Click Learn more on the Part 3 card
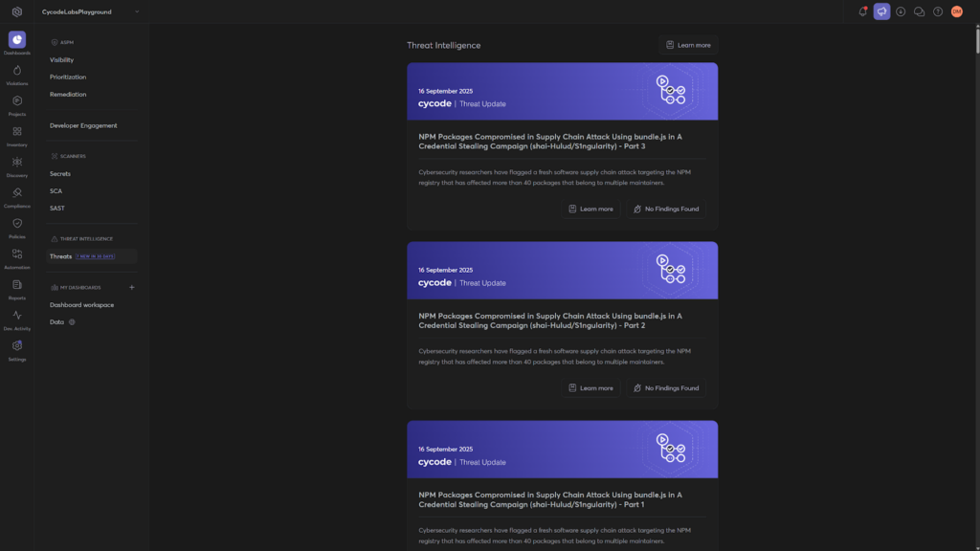The height and width of the screenshot is (551, 980). click(x=590, y=209)
